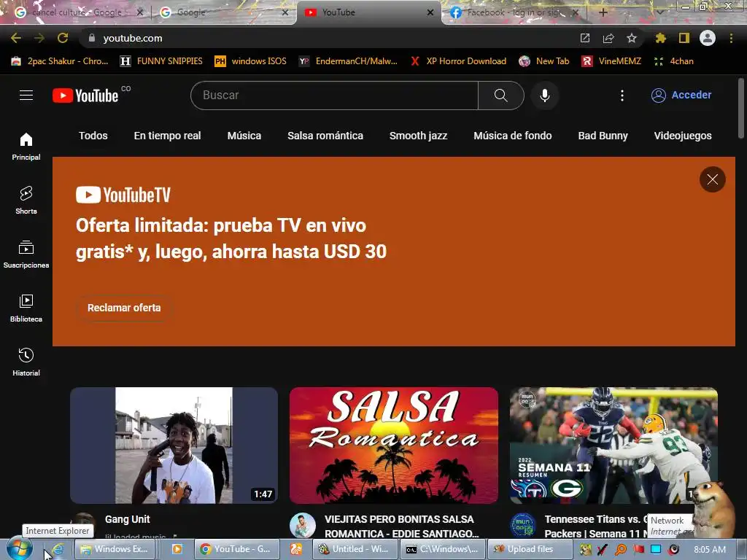Open the EndermanCH/Malw... bookmark
Viewport: 747px width, 560px height.
point(348,61)
